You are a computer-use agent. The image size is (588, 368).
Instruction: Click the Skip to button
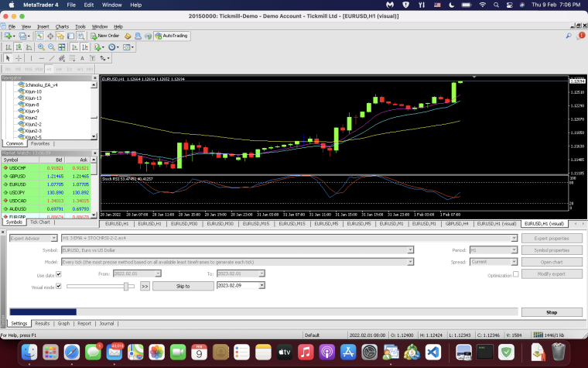point(183,286)
